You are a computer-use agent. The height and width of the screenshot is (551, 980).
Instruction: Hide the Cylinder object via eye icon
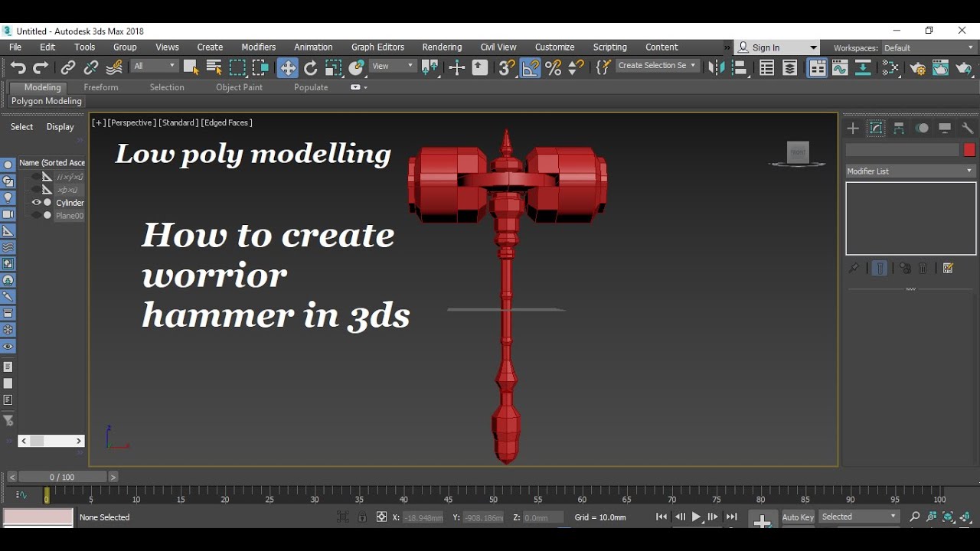36,203
